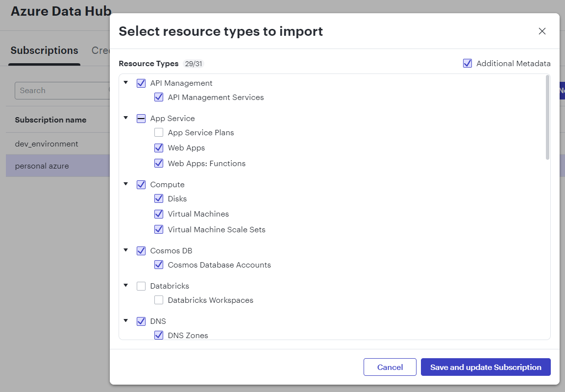Select the dev_environment subscription row
The width and height of the screenshot is (565, 392).
point(58,144)
